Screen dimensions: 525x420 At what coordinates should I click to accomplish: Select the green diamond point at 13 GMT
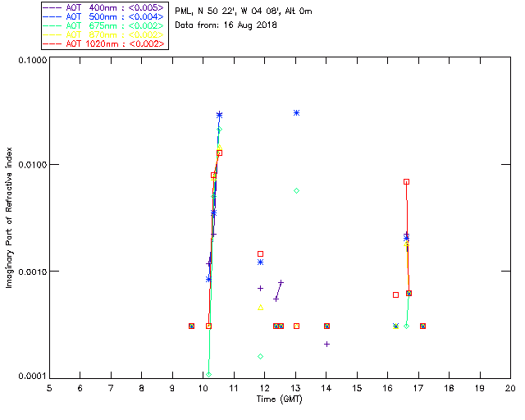click(296, 191)
